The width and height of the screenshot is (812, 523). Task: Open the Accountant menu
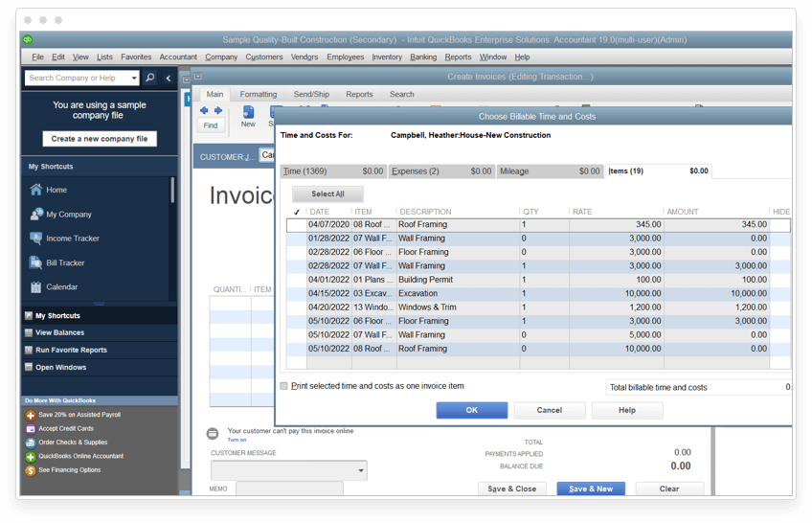[178, 57]
